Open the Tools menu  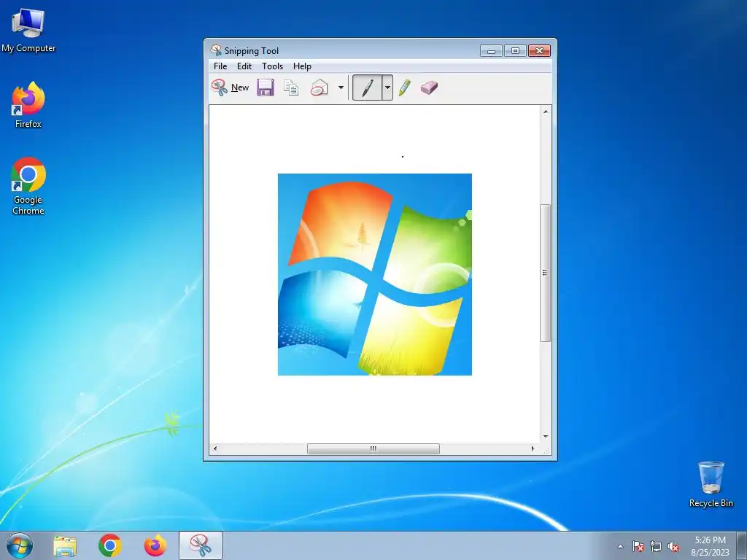(x=273, y=66)
